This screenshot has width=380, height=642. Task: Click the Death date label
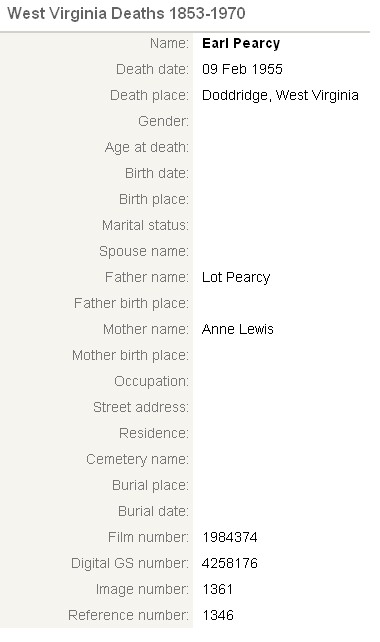point(152,69)
